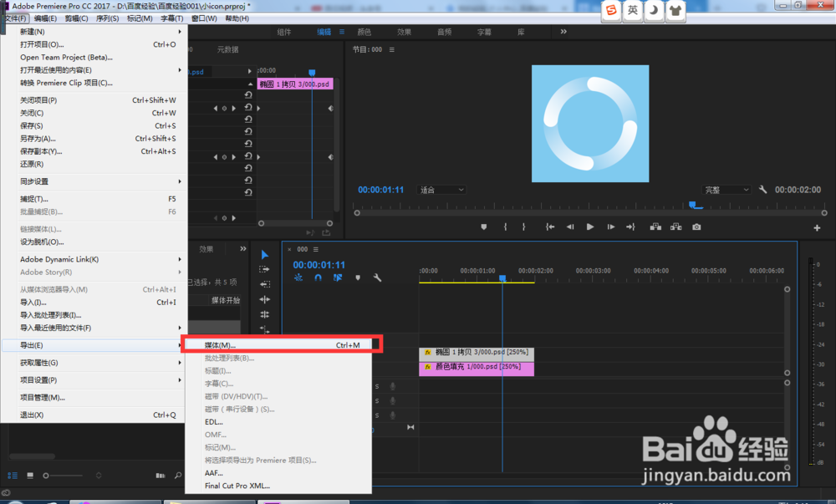Choose 媒体(M)... export option
The height and width of the screenshot is (504, 836).
(278, 345)
